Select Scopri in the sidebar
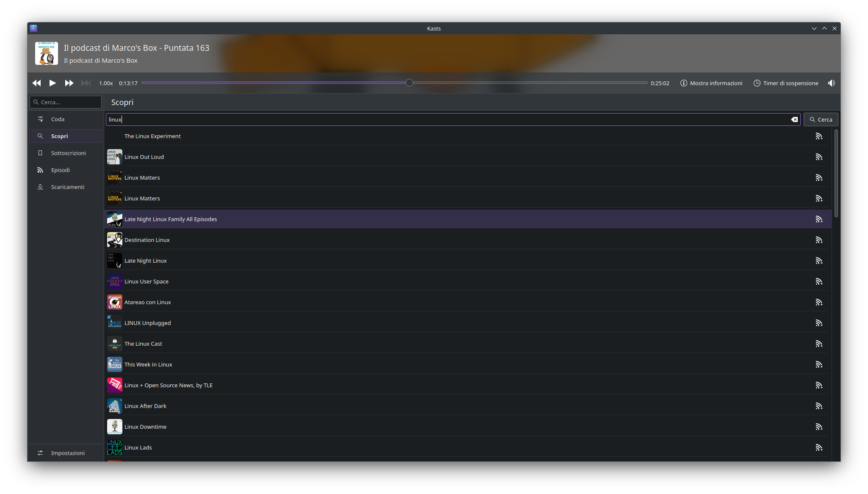The width and height of the screenshot is (868, 494). [66, 136]
